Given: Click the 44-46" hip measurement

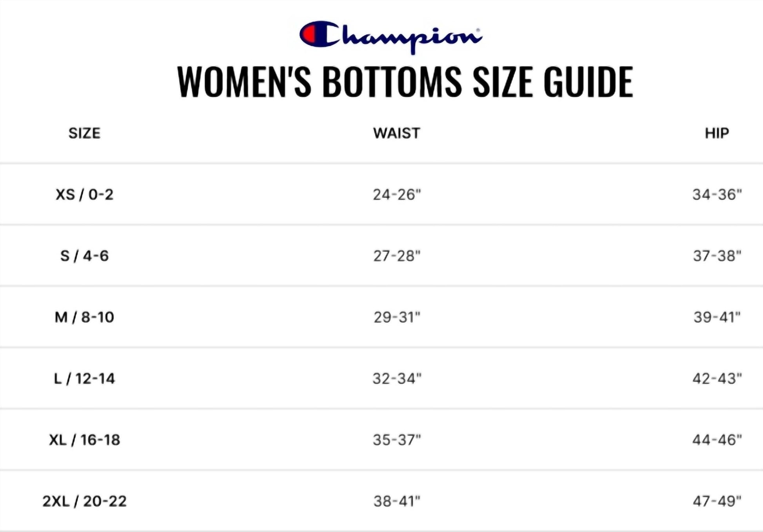Looking at the screenshot, I should pyautogui.click(x=717, y=440).
